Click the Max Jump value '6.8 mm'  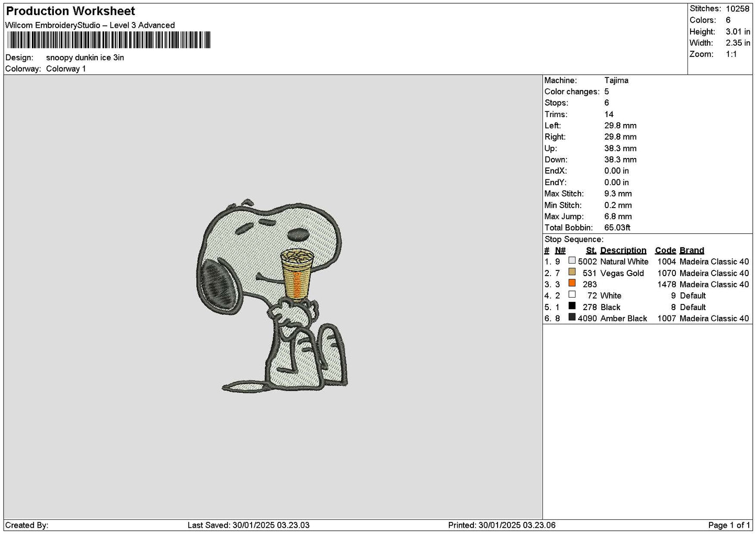click(x=618, y=217)
